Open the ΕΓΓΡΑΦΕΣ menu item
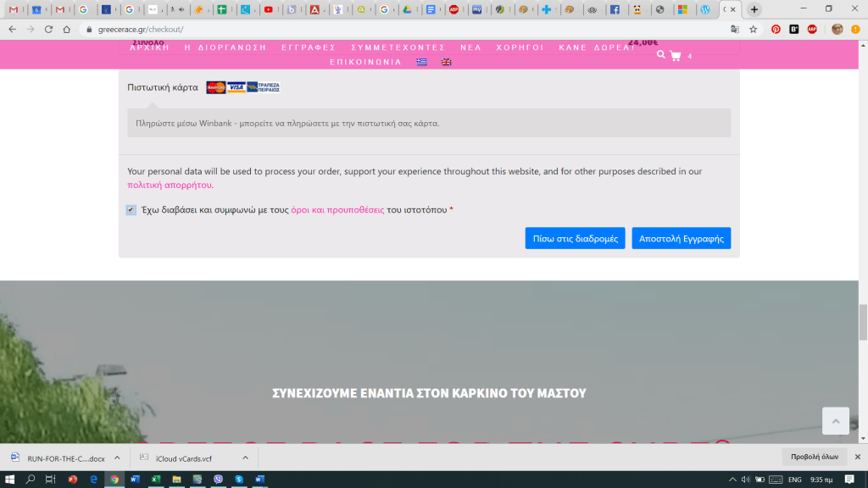868x488 pixels. point(309,47)
